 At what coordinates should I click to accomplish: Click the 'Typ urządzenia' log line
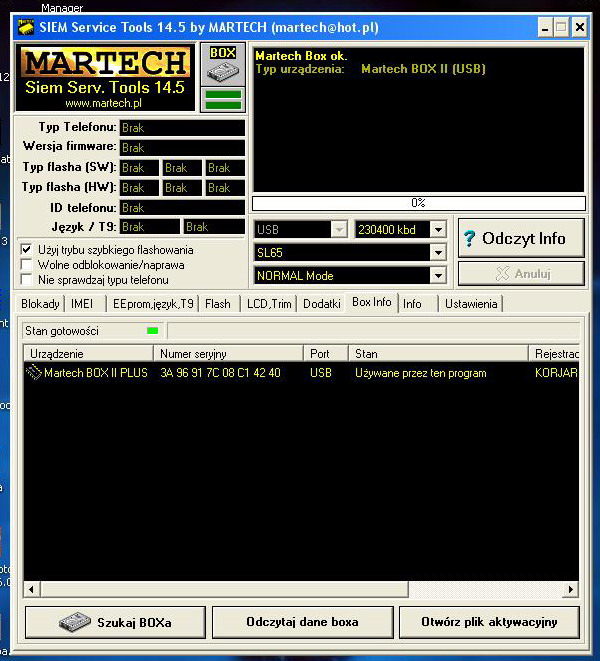click(x=370, y=69)
